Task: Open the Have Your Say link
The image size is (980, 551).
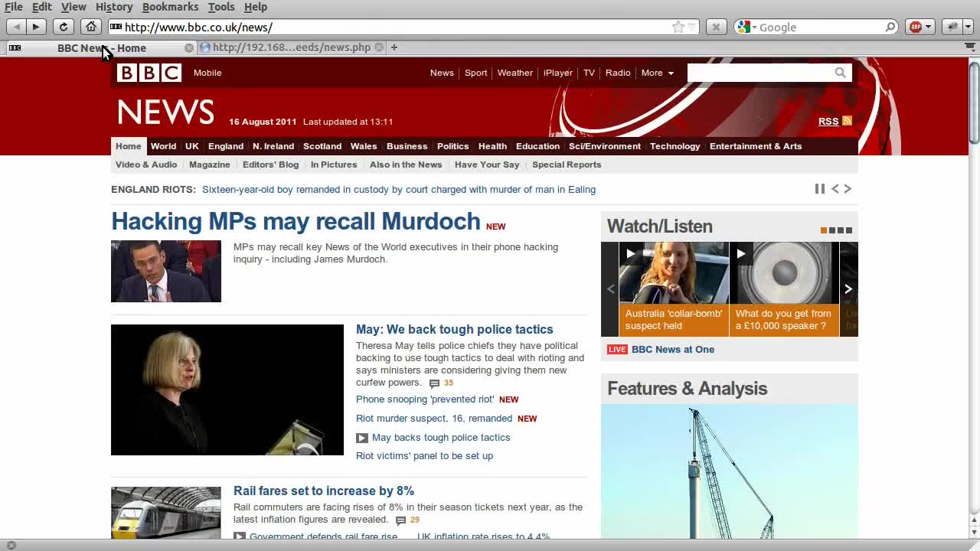Action: 487,165
